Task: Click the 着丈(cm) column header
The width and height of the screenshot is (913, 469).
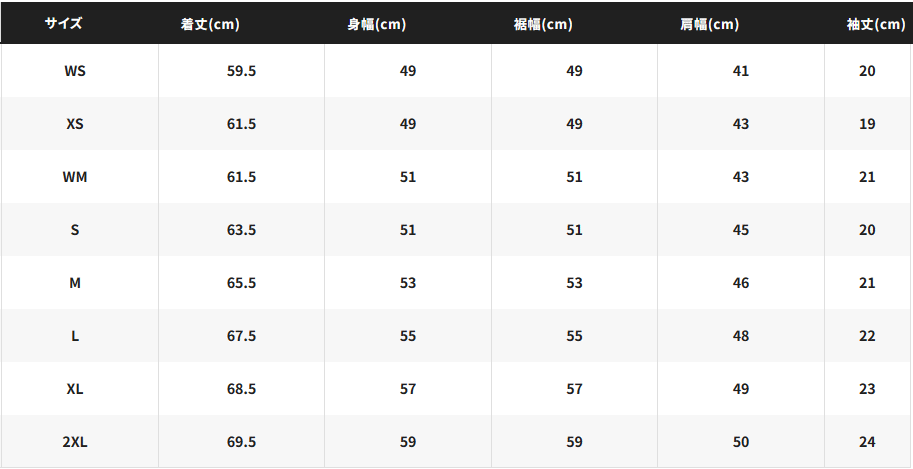Action: (x=210, y=24)
